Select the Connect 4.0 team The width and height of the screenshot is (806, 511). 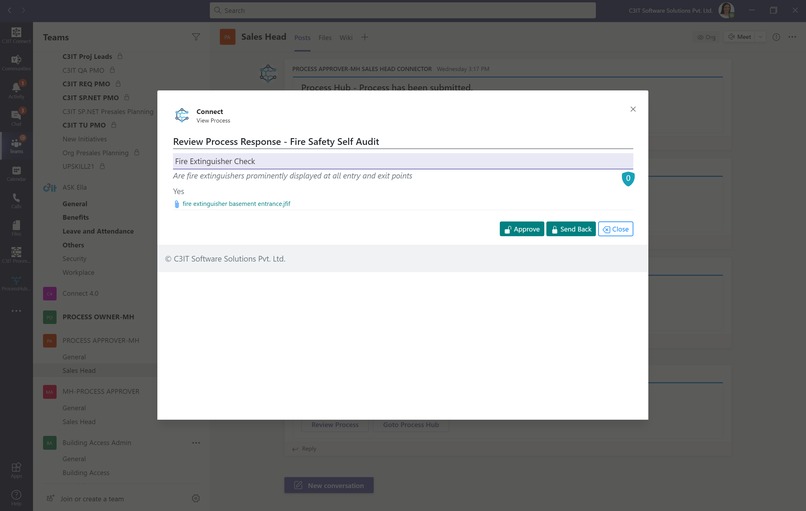tap(80, 294)
